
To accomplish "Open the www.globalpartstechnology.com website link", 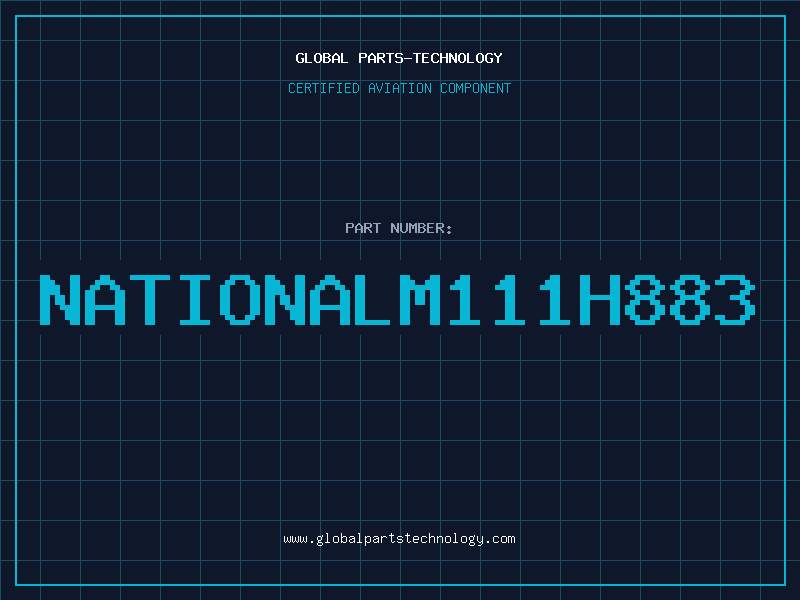I will [x=399, y=539].
